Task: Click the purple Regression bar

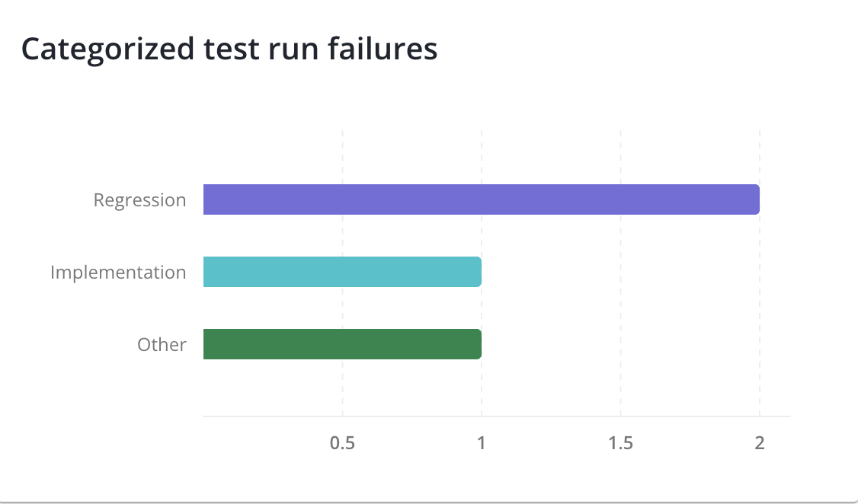Action: [481, 199]
